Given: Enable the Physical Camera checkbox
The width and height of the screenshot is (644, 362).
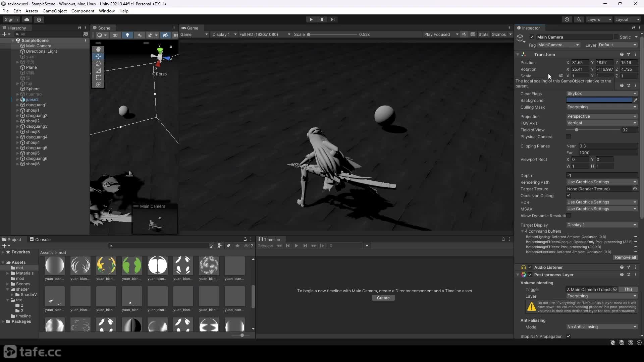Looking at the screenshot, I should [569, 136].
